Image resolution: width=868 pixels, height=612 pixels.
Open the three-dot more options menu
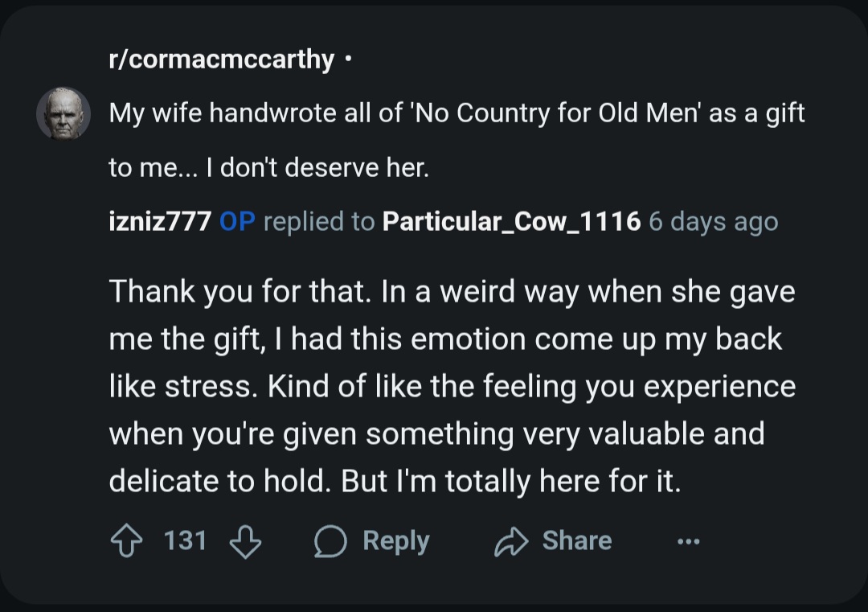click(689, 542)
